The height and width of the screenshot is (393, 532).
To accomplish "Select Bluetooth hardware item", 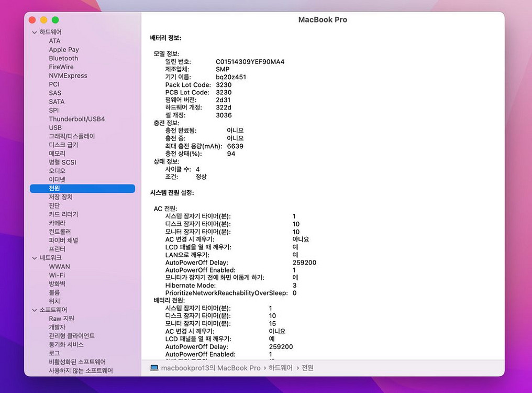I will pyautogui.click(x=63, y=58).
